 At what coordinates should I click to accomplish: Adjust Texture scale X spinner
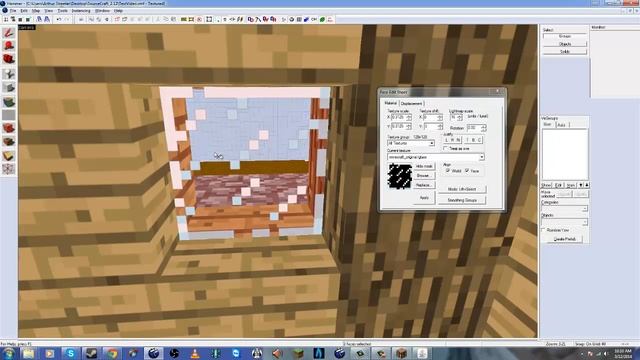coord(409,118)
